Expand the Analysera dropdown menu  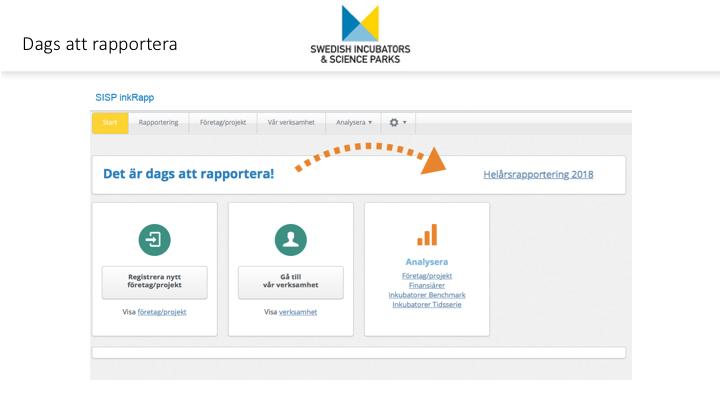[354, 123]
